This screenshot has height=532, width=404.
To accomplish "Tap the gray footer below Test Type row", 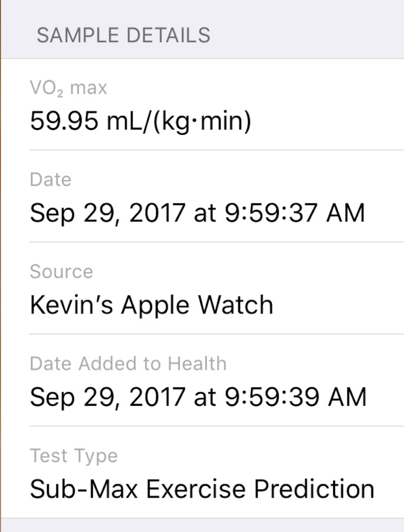I will [202, 525].
